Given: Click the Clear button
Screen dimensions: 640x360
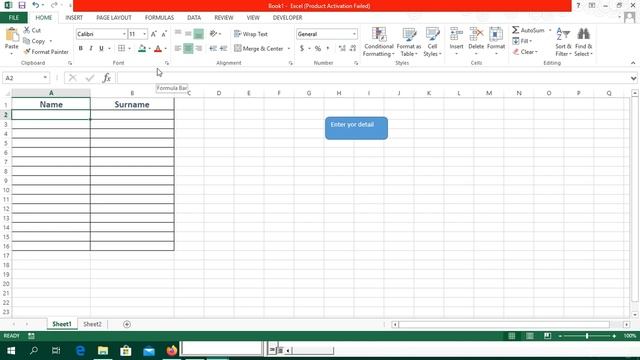Looking at the screenshot, I should click(x=525, y=52).
